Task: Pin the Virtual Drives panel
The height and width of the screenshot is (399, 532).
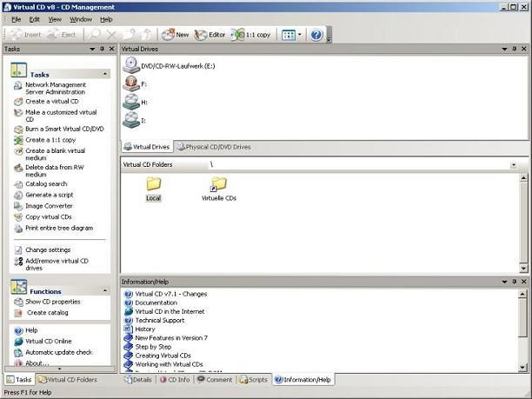Action: (515, 50)
